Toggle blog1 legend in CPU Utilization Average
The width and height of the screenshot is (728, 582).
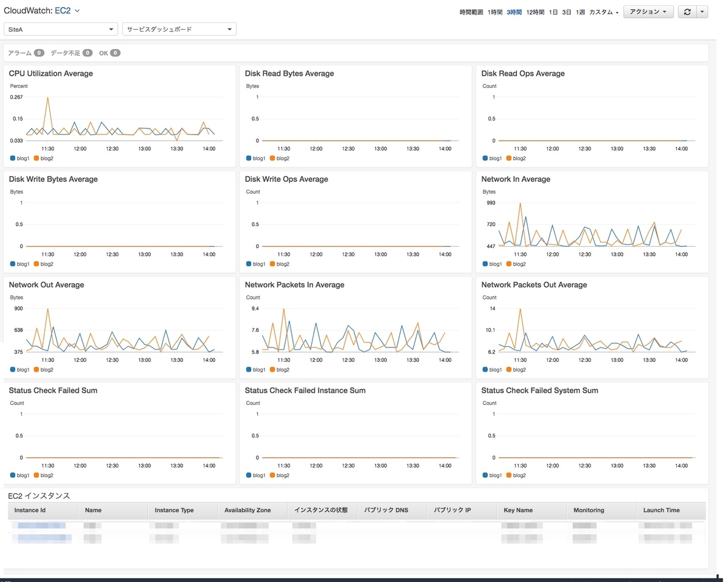coord(20,158)
